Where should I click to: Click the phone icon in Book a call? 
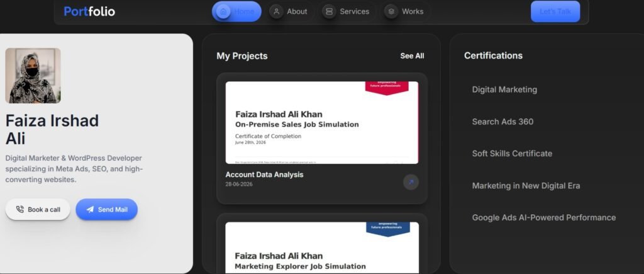tap(19, 209)
